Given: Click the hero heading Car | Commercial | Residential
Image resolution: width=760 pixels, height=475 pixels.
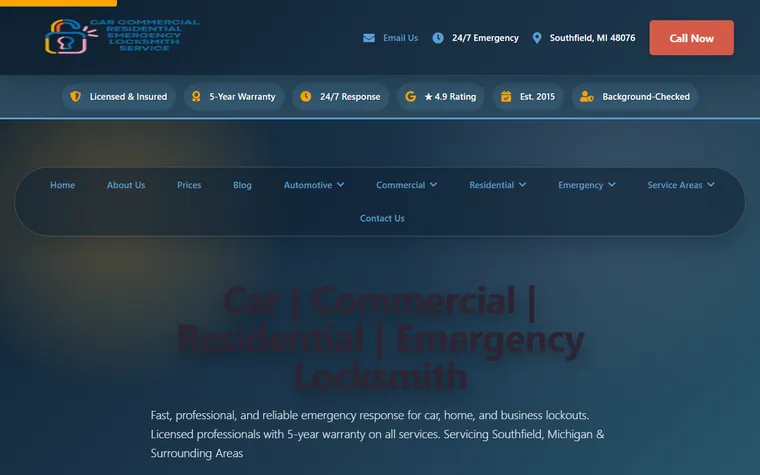Looking at the screenshot, I should [x=380, y=338].
